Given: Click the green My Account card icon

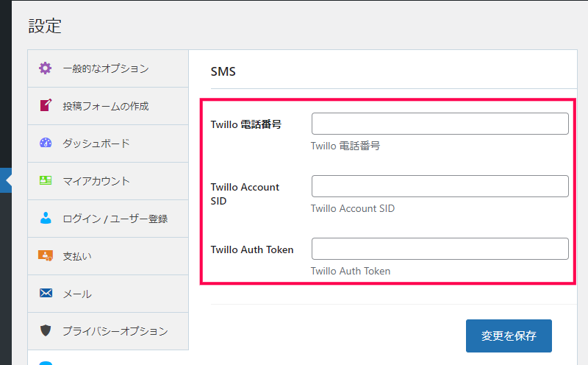Looking at the screenshot, I should [46, 180].
